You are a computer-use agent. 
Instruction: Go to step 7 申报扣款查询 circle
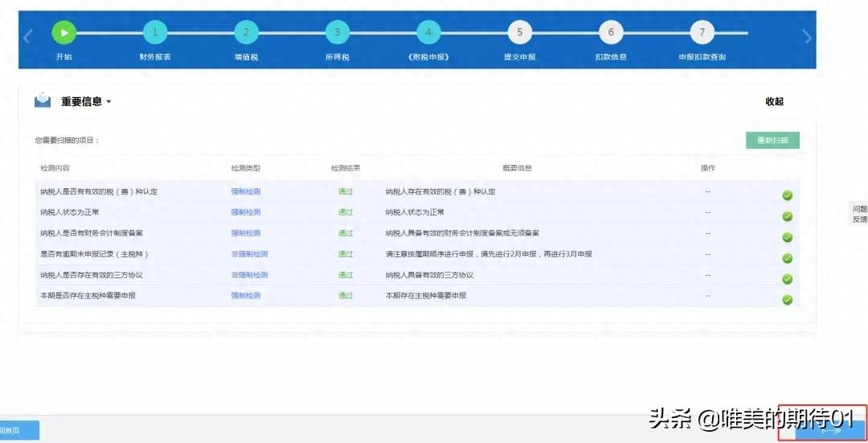(x=702, y=33)
